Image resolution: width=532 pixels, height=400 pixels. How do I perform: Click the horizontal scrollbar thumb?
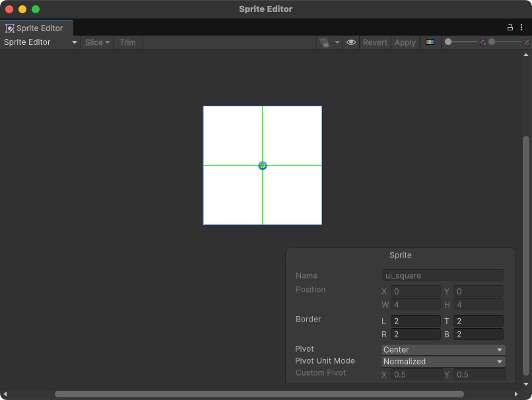[259, 394]
